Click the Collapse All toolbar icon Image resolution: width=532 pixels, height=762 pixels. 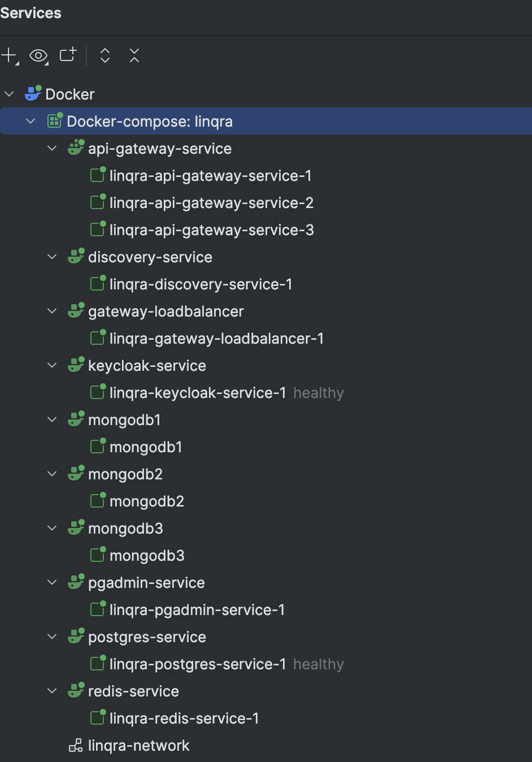click(x=134, y=55)
